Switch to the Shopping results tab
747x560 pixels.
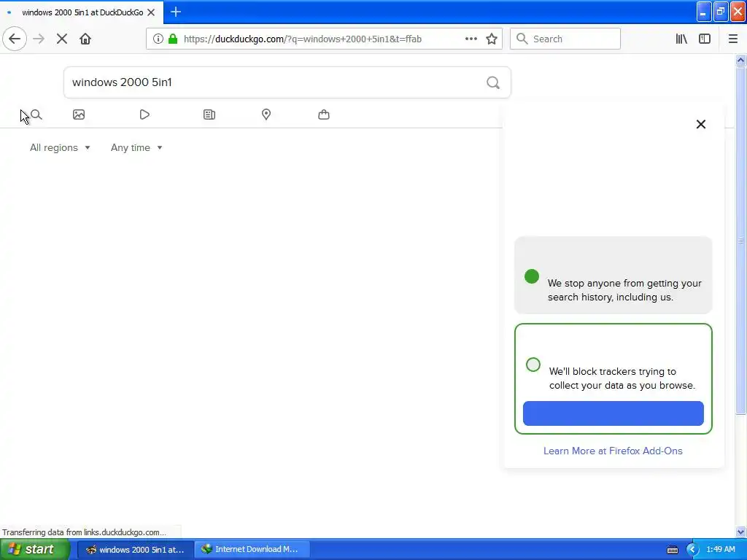pyautogui.click(x=323, y=114)
